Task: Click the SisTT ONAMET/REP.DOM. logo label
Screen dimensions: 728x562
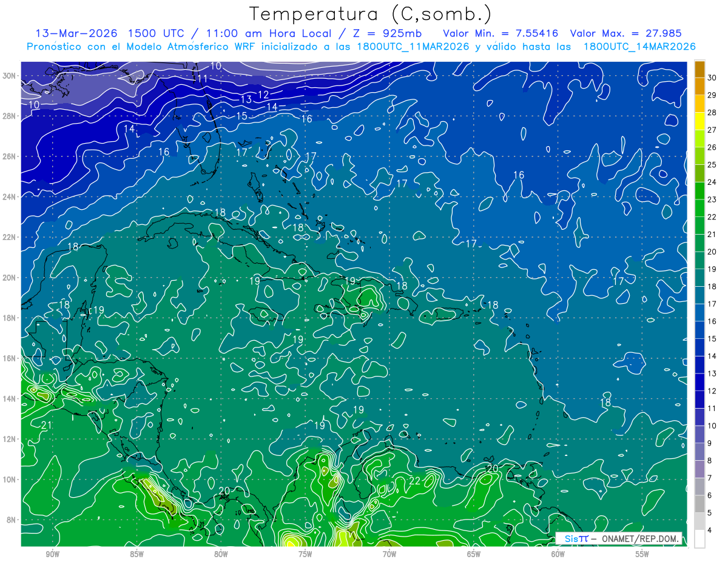Action: [x=618, y=538]
